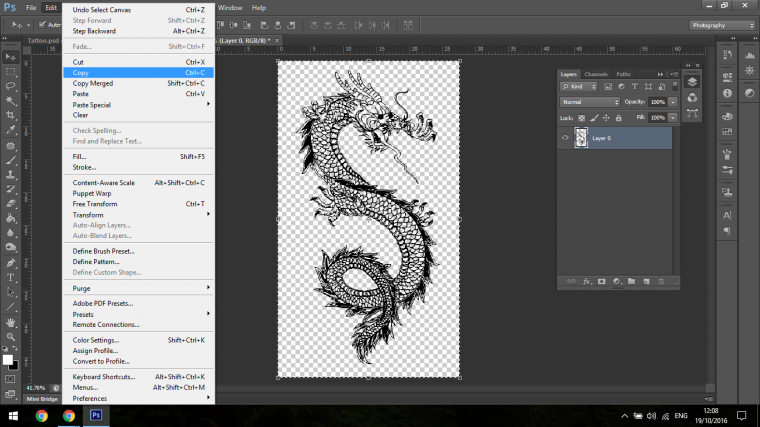Viewport: 760px width, 427px height.
Task: Select the History Brush tool
Action: pos(10,189)
